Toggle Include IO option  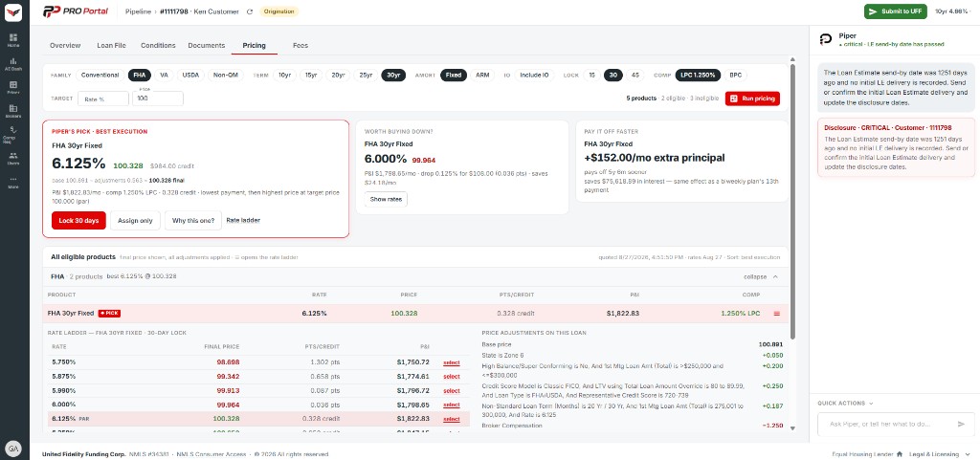point(534,75)
